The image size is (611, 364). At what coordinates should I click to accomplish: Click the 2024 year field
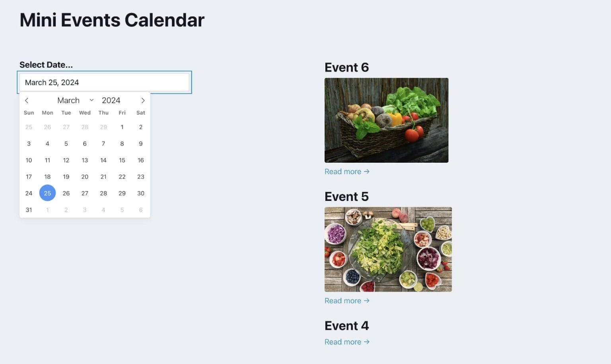pos(111,101)
